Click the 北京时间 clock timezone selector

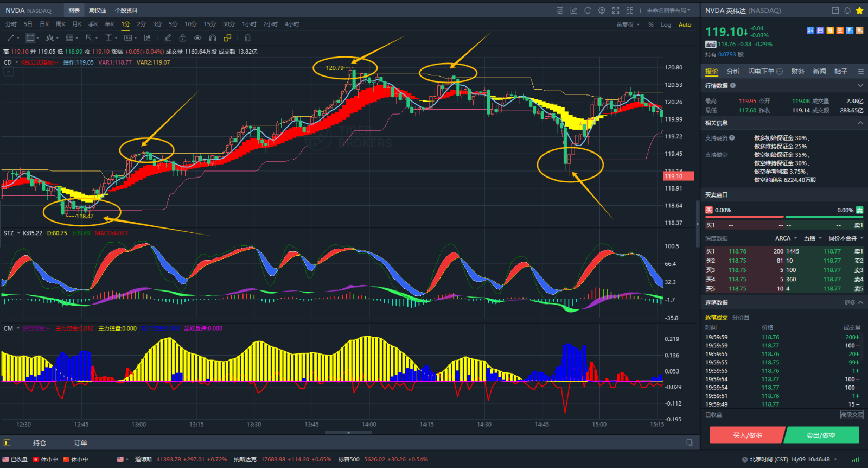pyautogui.click(x=789, y=459)
